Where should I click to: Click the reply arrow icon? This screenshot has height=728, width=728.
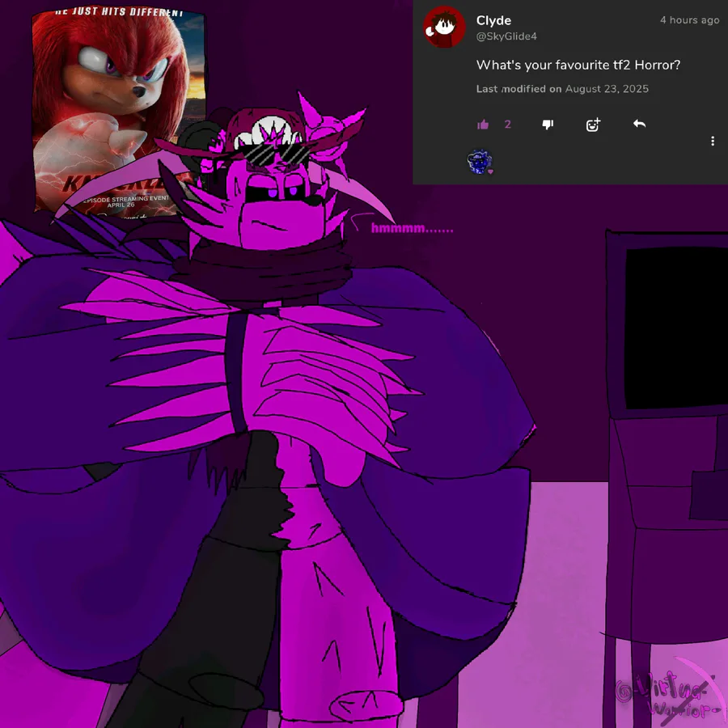tap(639, 124)
